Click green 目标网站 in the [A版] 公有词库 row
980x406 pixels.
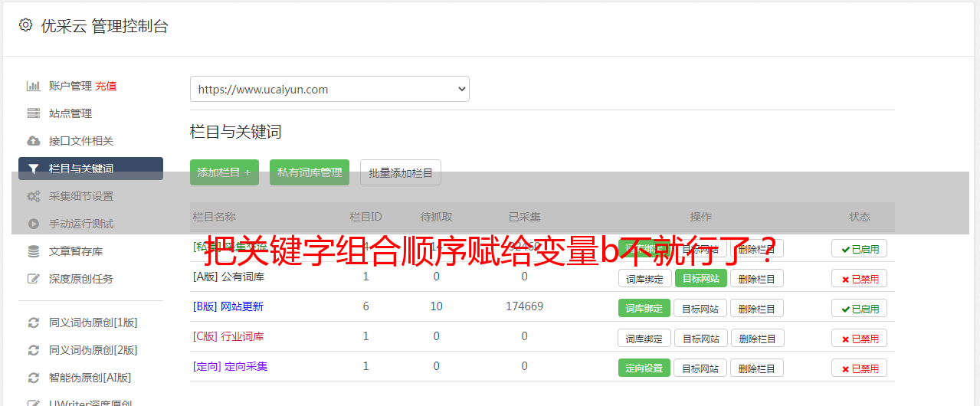tap(701, 278)
